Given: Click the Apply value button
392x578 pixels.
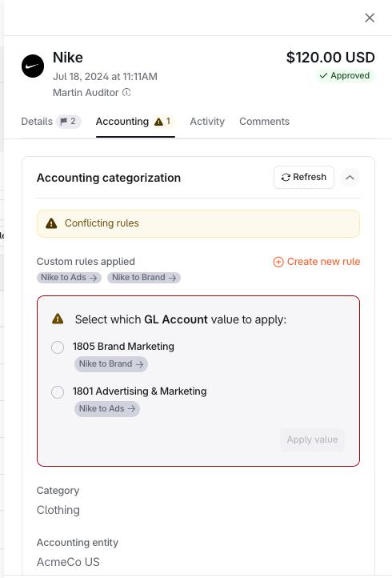Looking at the screenshot, I should tap(312, 440).
